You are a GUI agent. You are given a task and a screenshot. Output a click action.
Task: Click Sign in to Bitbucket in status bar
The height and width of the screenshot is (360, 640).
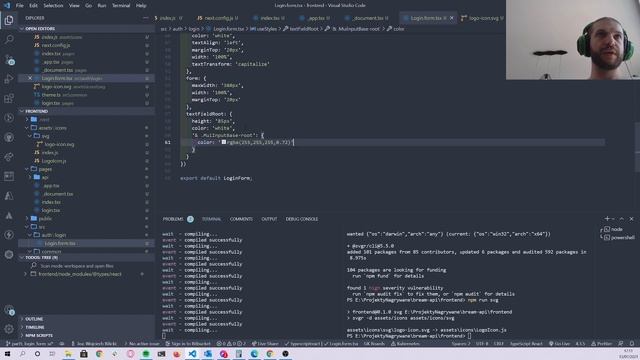(x=188, y=344)
